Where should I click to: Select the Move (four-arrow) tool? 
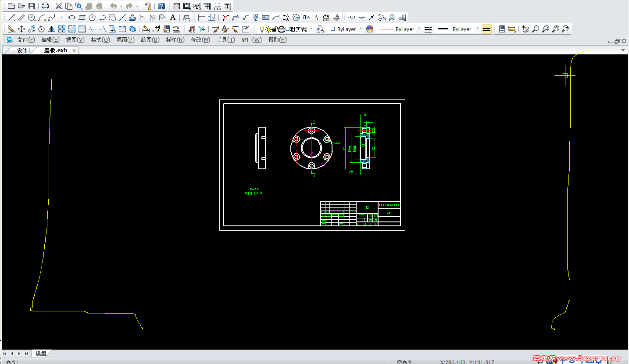click(x=21, y=29)
